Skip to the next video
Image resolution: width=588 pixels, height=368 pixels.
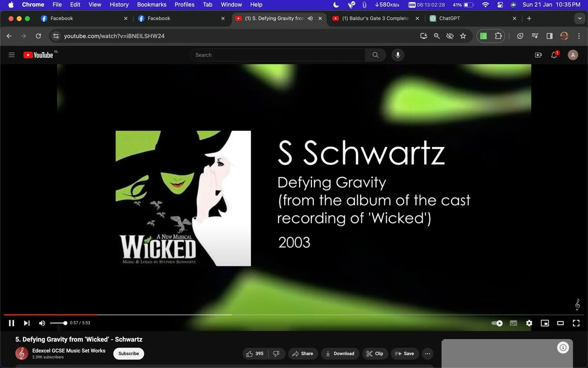coord(26,323)
